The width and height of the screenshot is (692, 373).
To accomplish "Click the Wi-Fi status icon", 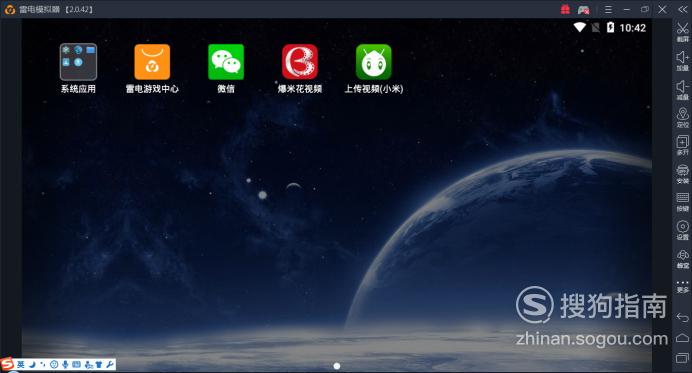I will pyautogui.click(x=579, y=27).
